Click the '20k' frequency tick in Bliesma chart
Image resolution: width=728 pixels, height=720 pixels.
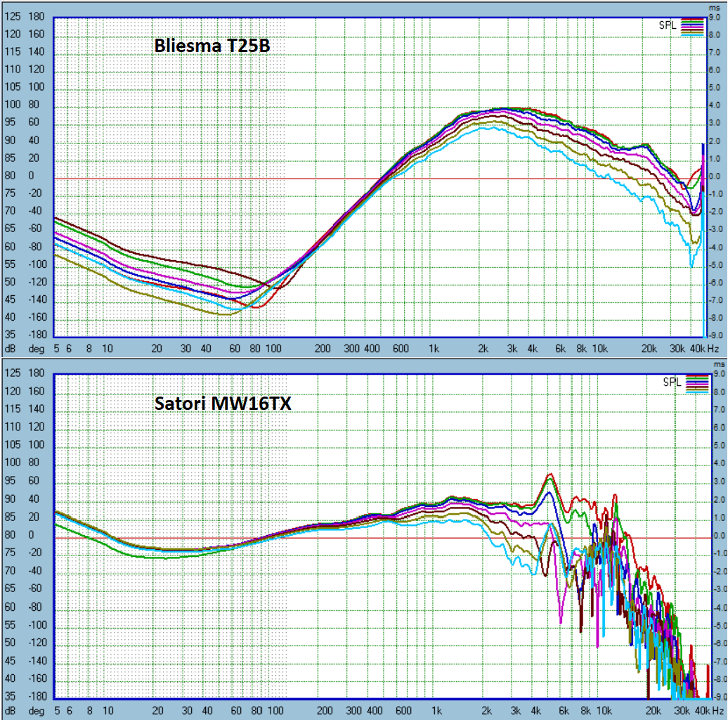click(649, 349)
